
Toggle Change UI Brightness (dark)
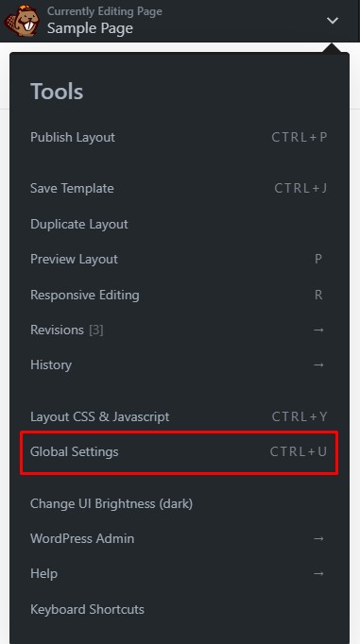pos(180,503)
